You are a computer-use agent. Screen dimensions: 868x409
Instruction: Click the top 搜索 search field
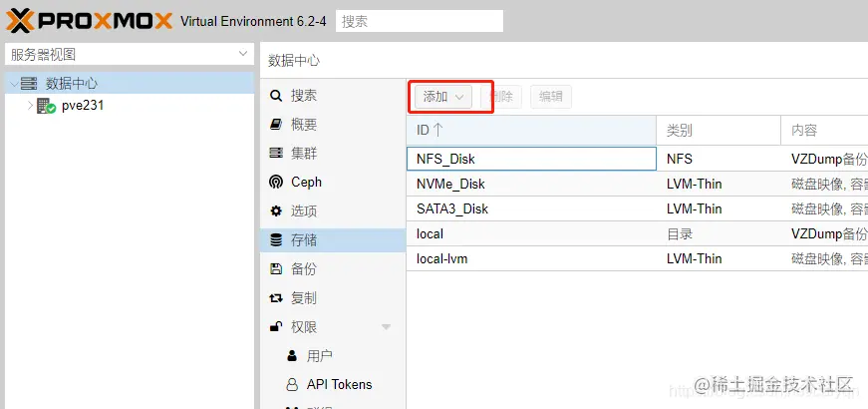tap(420, 21)
